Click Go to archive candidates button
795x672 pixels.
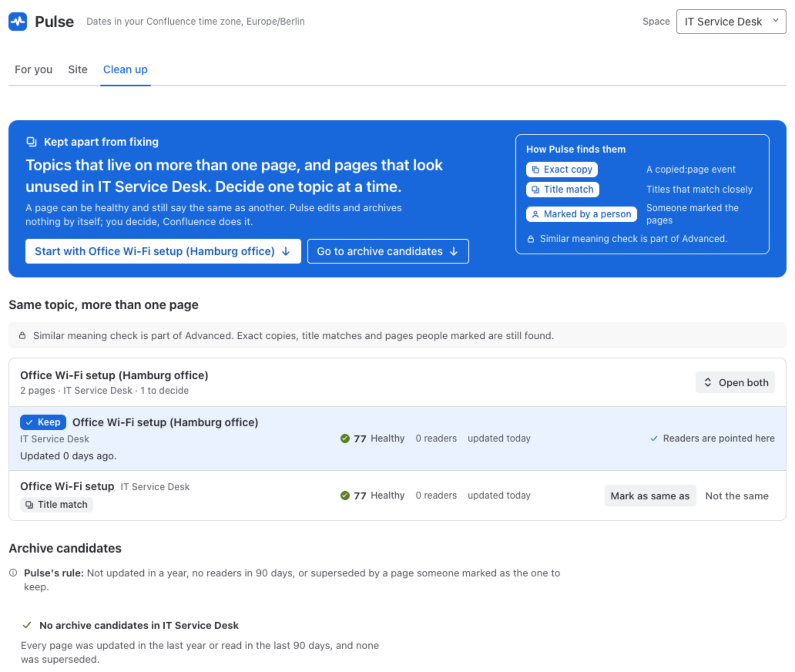tap(388, 251)
